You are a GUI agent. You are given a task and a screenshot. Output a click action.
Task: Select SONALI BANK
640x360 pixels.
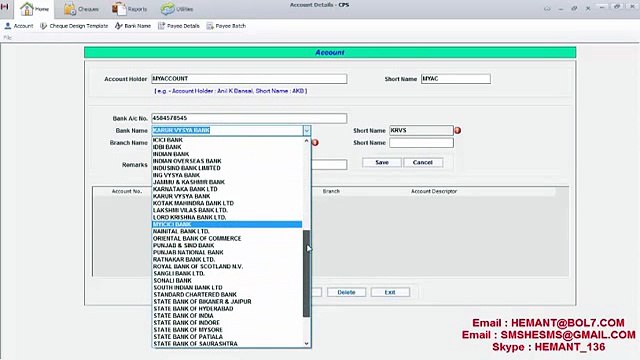pyautogui.click(x=227, y=281)
